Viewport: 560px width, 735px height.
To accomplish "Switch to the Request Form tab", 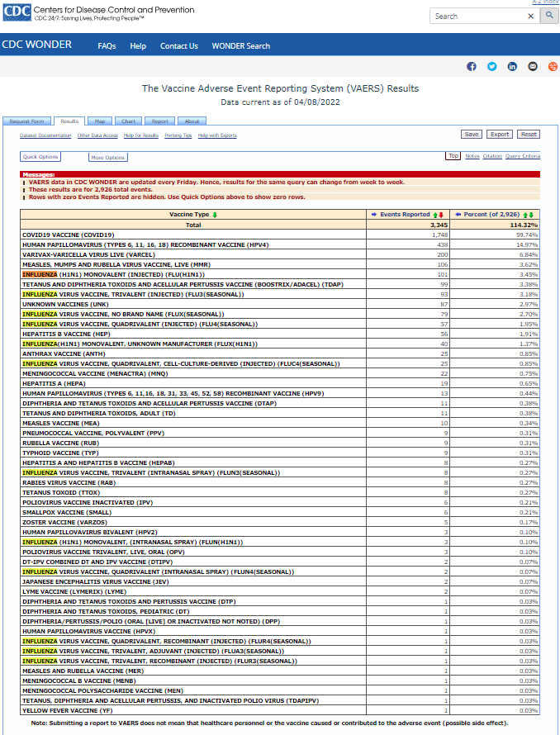I will pos(26,121).
